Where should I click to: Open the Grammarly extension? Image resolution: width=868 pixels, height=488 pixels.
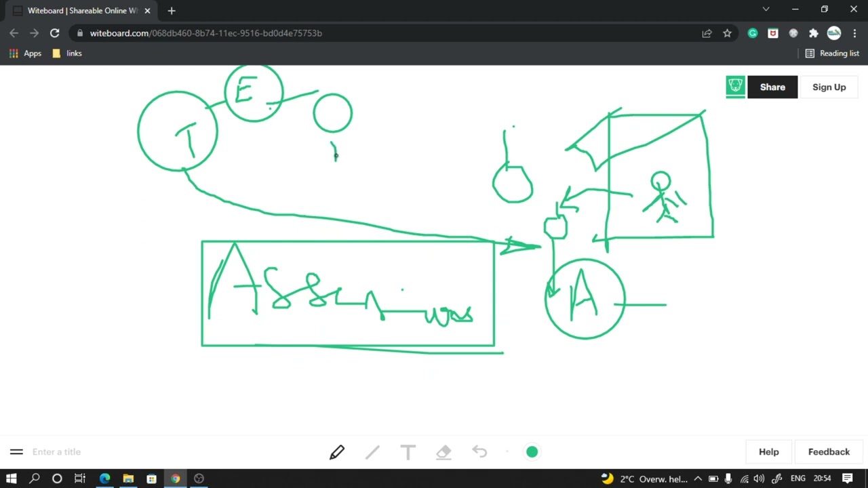(x=753, y=33)
